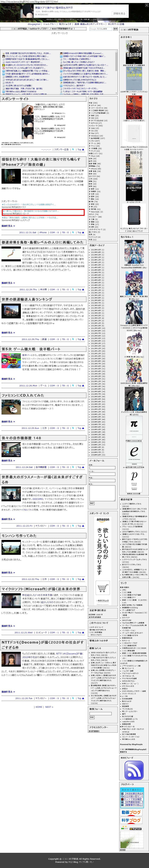Open the dougaginei top navigation link
Image resolution: width=149 pixels, height=868 pixels.
(x=34, y=24)
